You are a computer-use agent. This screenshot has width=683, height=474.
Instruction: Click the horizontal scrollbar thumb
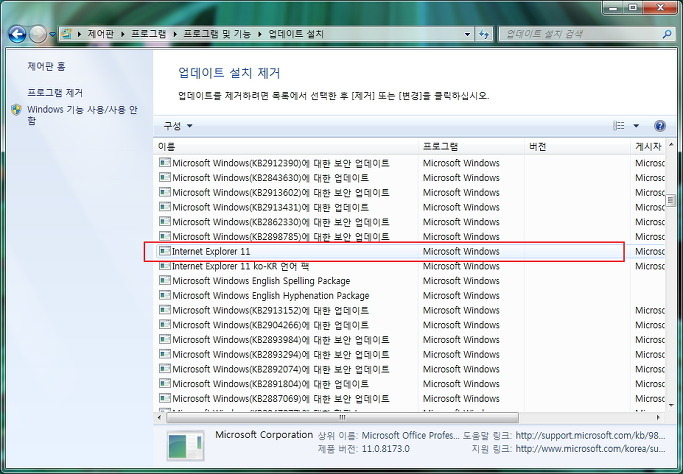coord(342,417)
